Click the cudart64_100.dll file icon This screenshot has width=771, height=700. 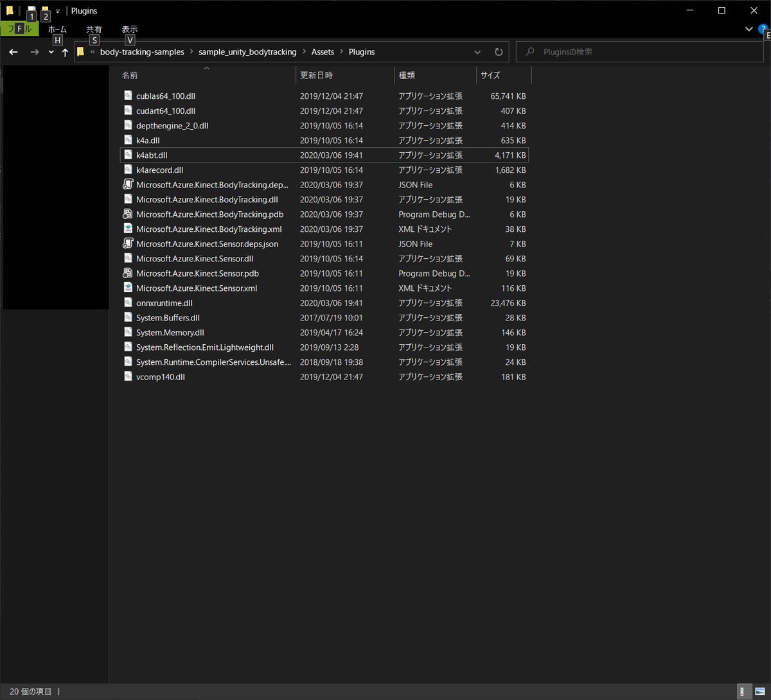tap(128, 110)
